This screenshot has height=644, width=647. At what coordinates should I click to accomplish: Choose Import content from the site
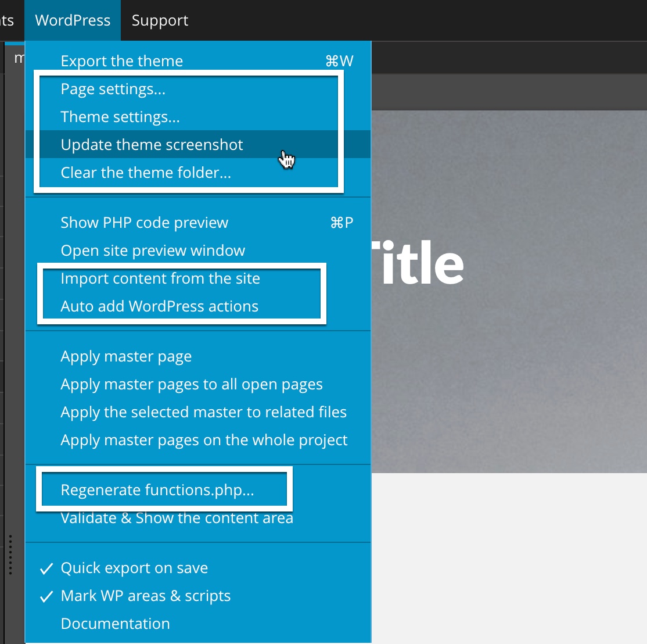coord(198,278)
